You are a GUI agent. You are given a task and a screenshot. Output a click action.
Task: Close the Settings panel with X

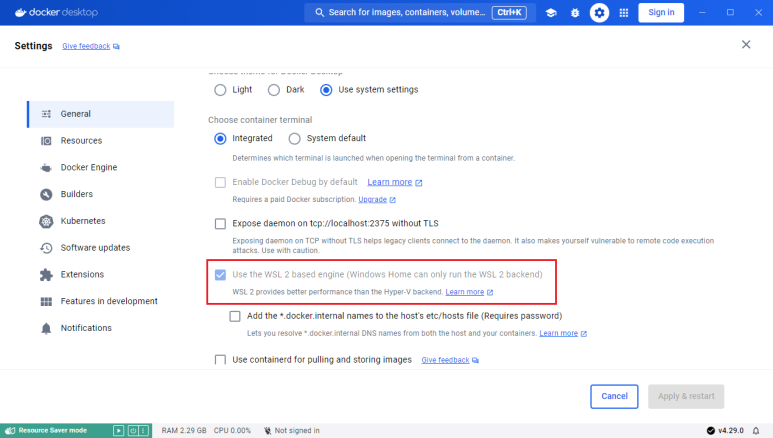tap(746, 44)
